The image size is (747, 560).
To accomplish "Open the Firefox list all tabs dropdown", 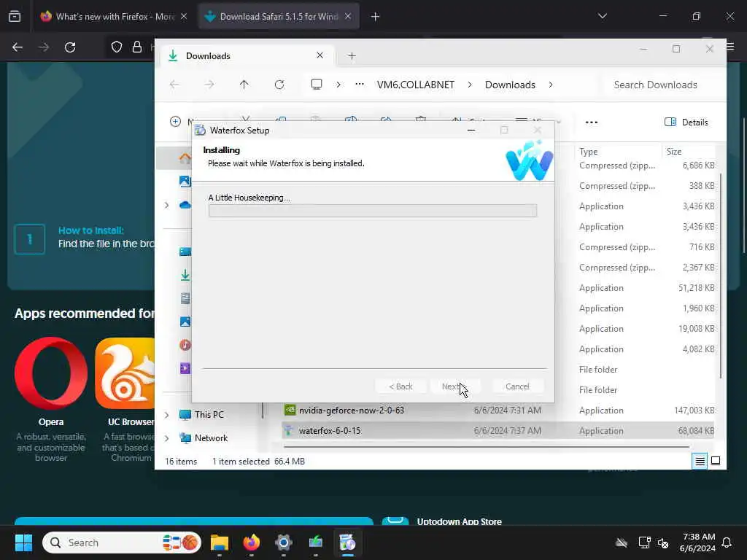I will 602,16.
